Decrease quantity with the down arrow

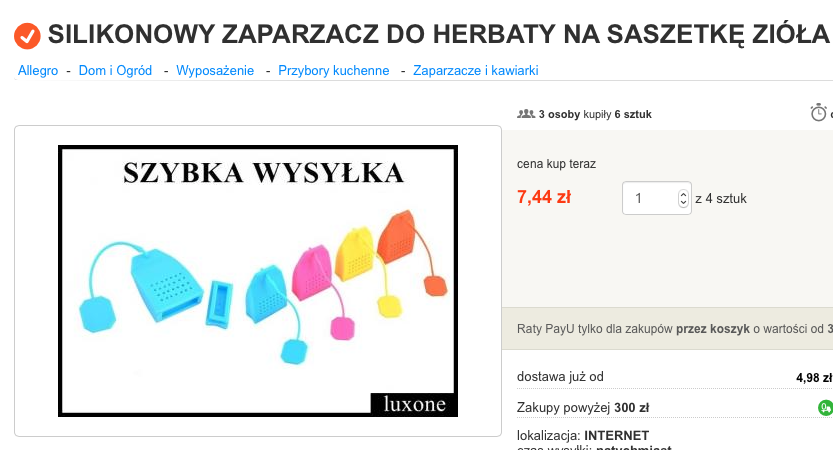tap(683, 202)
